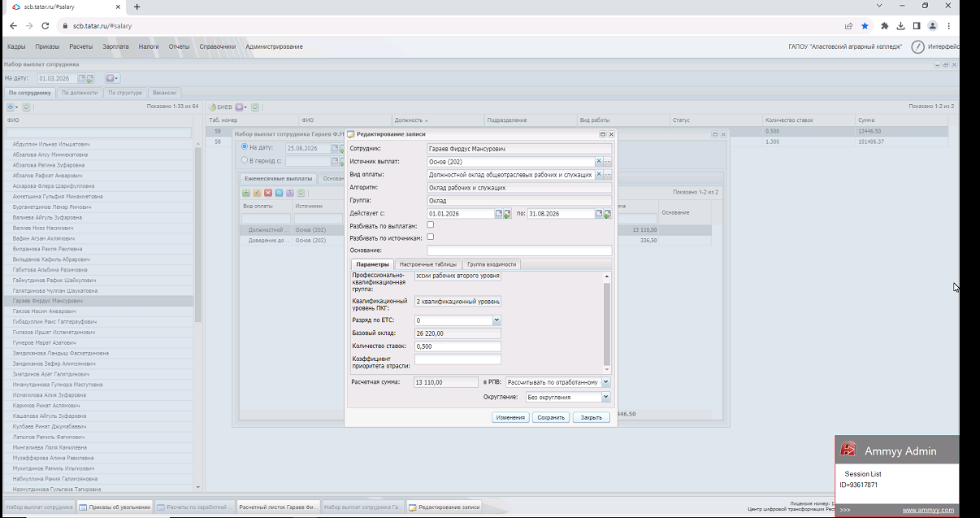Viewport: 980px width, 518px height.
Task: Expand the Округление dropdown
Action: [605, 397]
